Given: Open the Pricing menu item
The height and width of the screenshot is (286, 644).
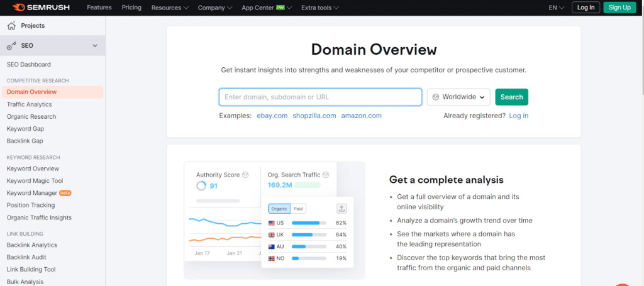Looking at the screenshot, I should tap(131, 8).
